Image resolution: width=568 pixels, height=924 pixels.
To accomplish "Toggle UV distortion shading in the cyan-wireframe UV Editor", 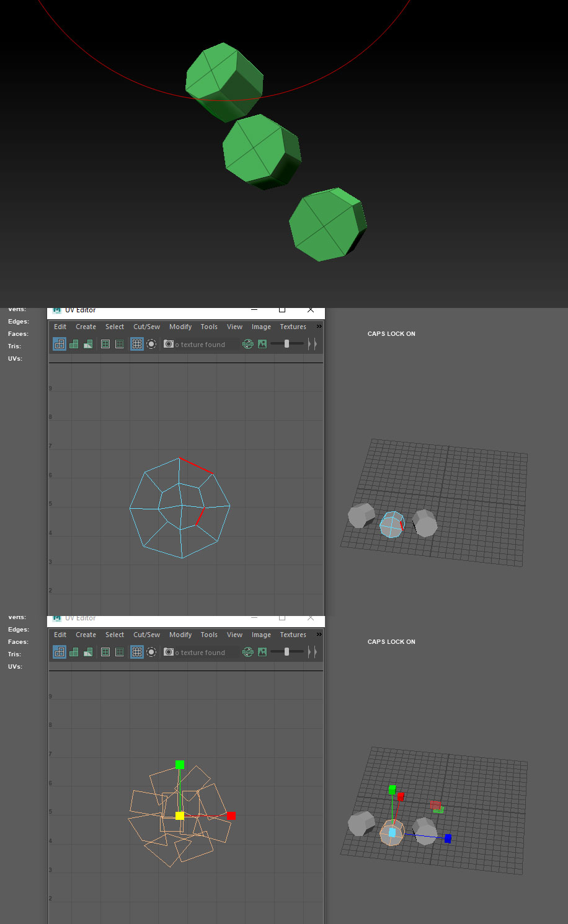I will click(88, 344).
